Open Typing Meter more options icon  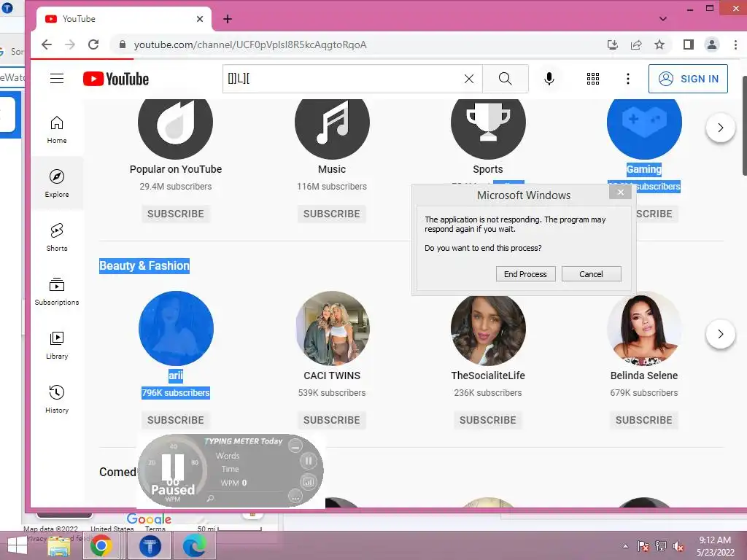pos(295,497)
